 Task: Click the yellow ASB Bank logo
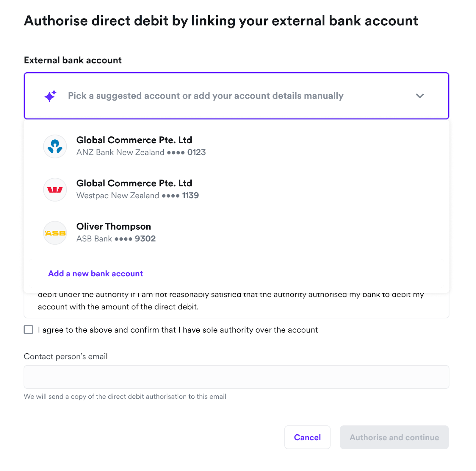tap(55, 233)
